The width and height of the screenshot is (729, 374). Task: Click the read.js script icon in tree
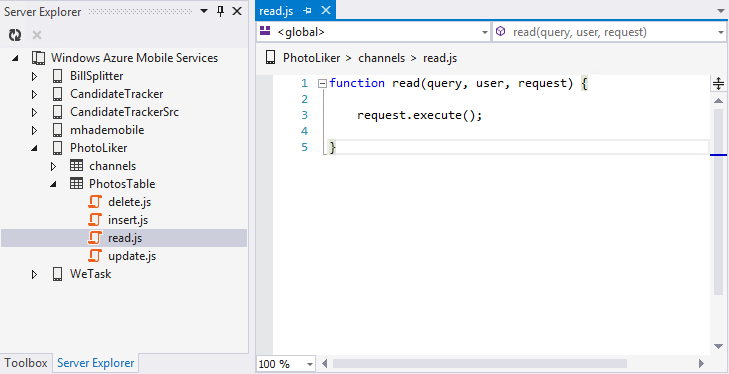tap(95, 238)
